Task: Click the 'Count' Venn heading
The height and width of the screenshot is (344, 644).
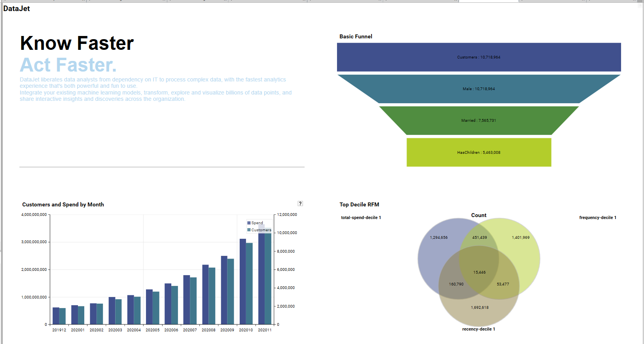Action: click(x=479, y=215)
